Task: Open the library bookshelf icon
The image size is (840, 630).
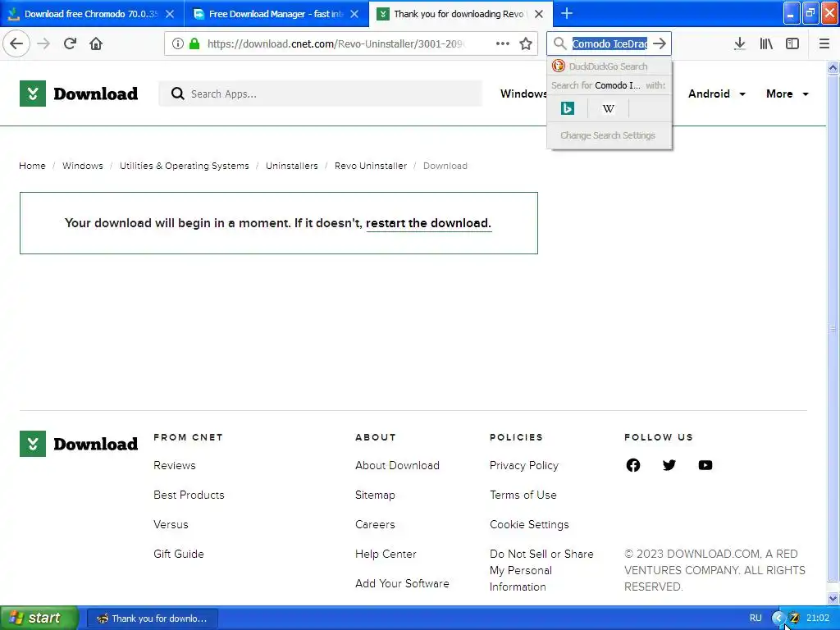Action: click(766, 43)
